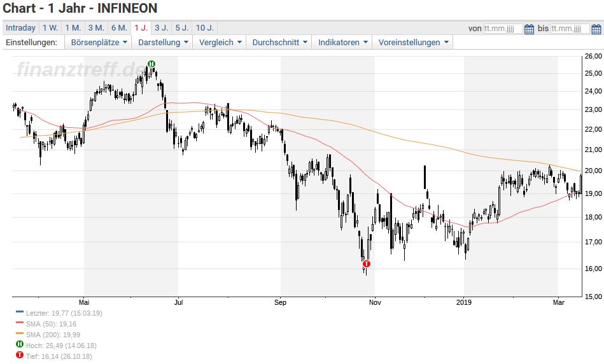Select the 3 M. timeframe tab
This screenshot has height=364, width=604.
96,28
